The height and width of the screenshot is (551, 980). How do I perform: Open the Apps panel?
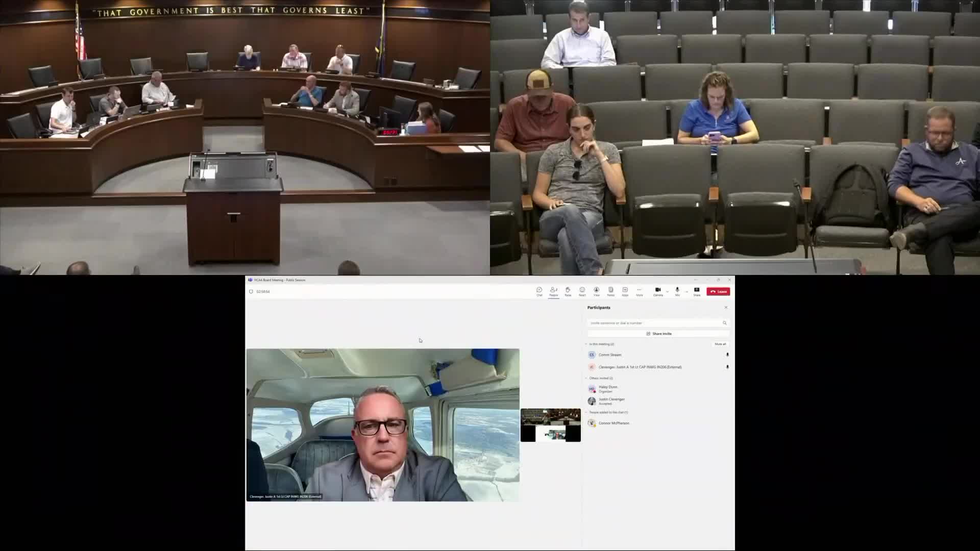click(625, 290)
